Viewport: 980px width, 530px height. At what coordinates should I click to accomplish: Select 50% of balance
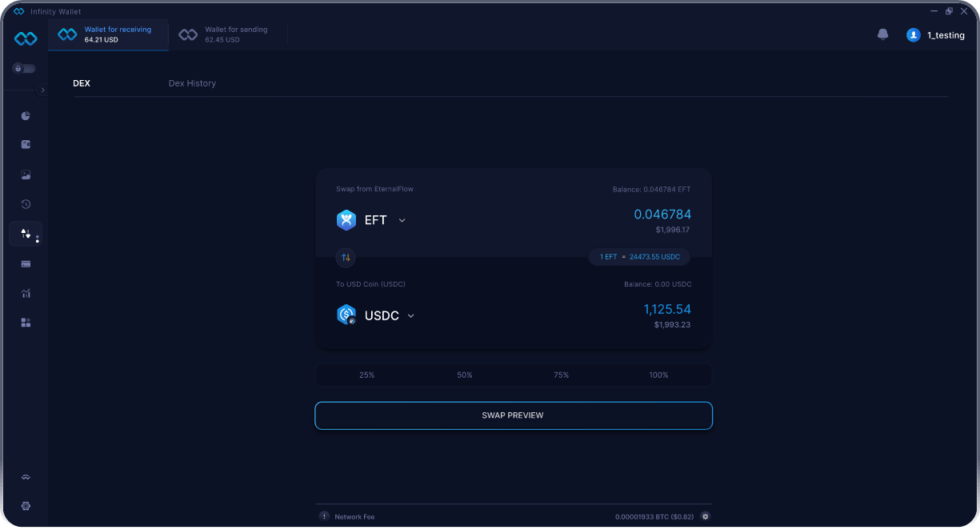(x=465, y=375)
